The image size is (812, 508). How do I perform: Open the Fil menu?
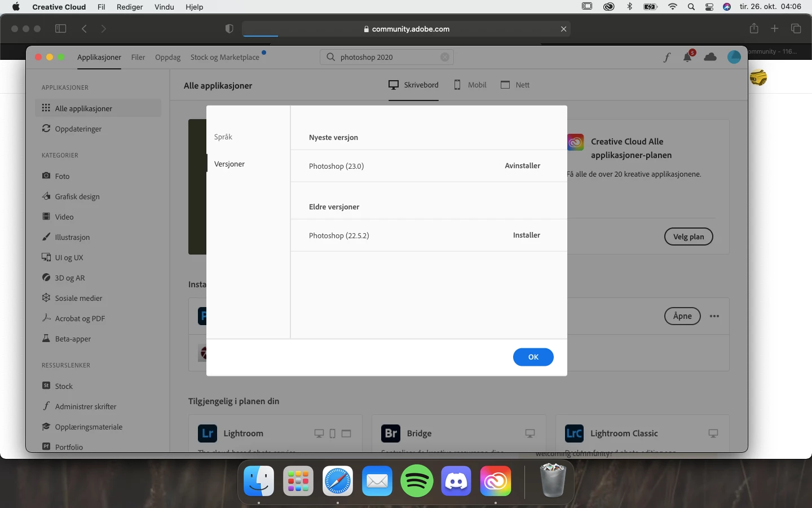pyautogui.click(x=101, y=7)
